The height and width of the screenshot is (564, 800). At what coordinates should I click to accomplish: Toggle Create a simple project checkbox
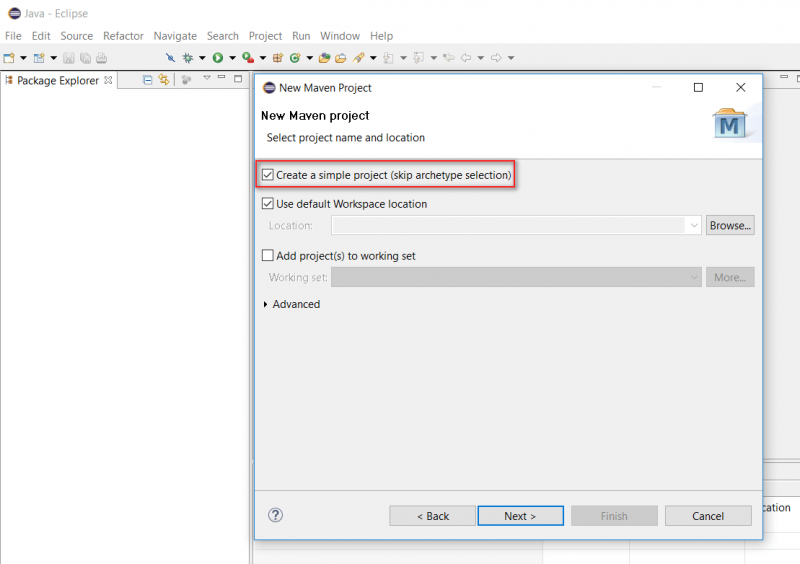pyautogui.click(x=268, y=175)
